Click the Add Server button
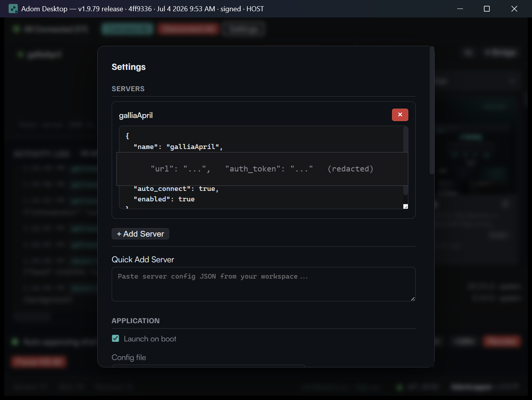532x400 pixels. [140, 234]
